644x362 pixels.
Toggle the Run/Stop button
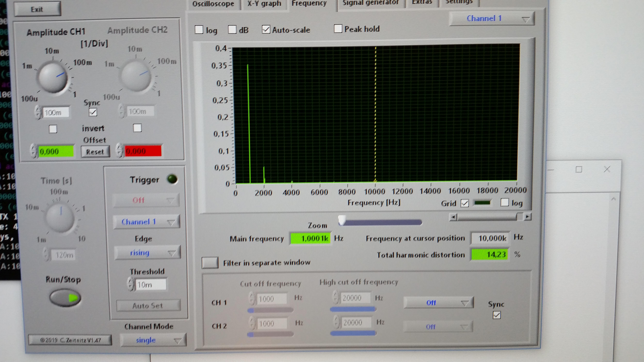65,298
